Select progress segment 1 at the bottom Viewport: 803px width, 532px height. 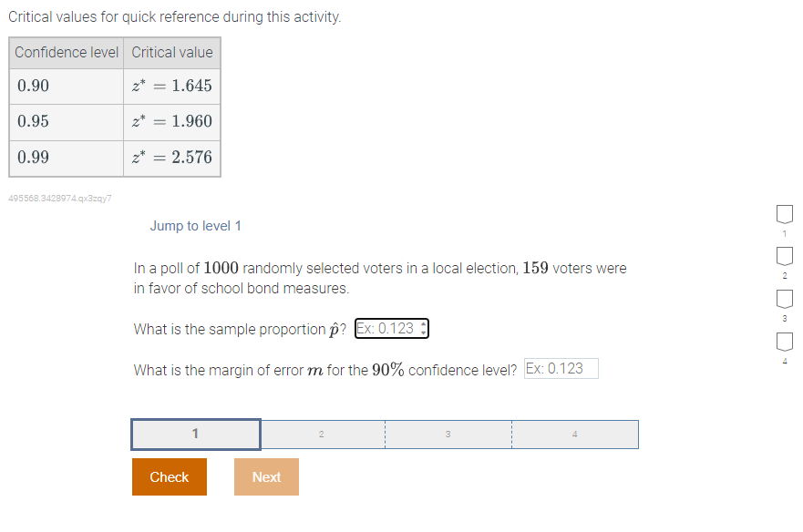point(195,435)
